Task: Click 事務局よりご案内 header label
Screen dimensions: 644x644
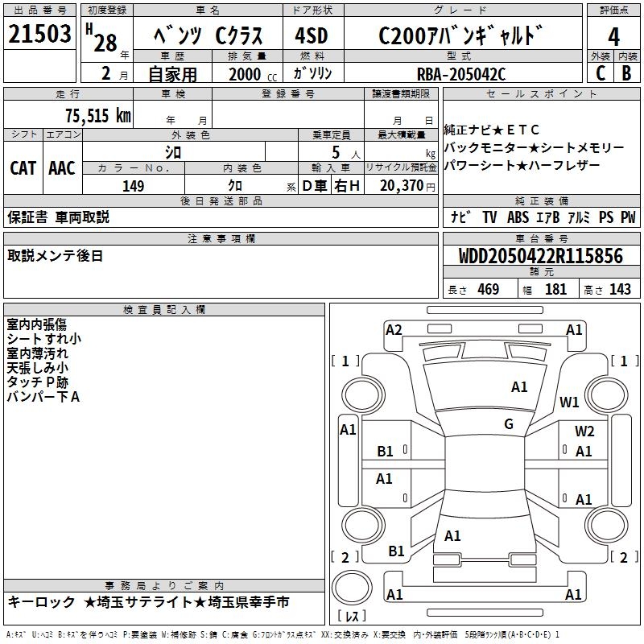Action: click(x=164, y=586)
